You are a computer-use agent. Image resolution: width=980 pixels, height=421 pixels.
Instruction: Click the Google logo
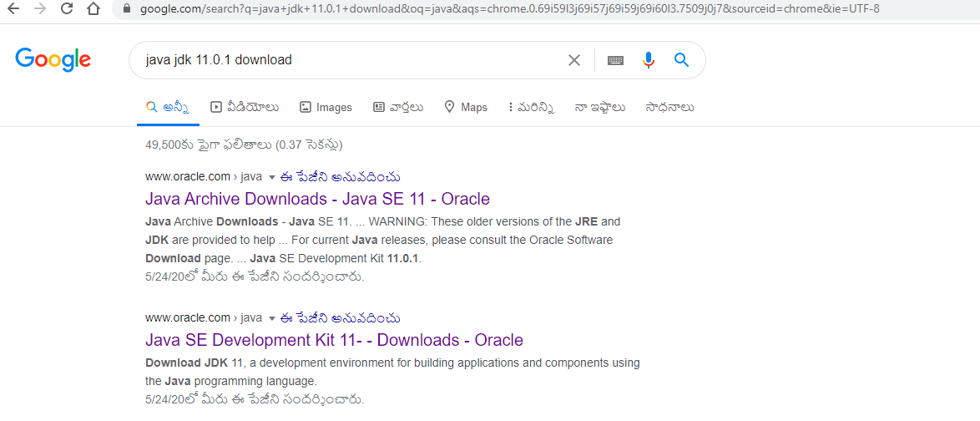pos(53,59)
